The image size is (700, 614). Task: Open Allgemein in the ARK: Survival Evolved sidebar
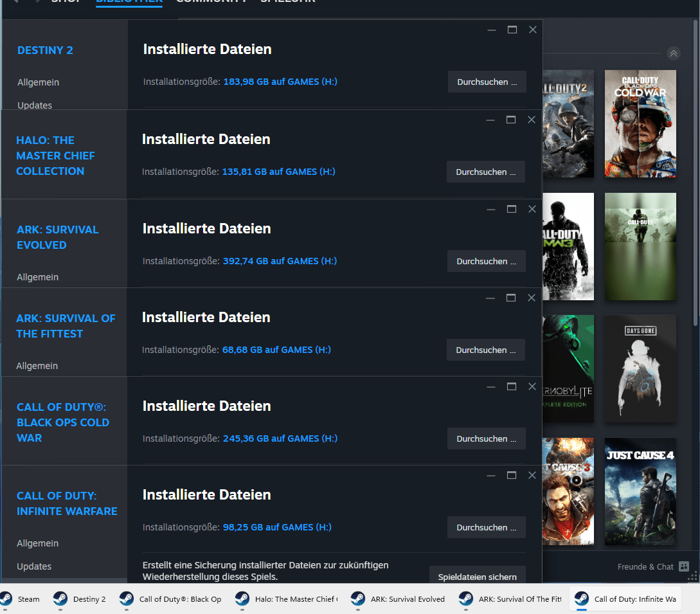point(37,277)
